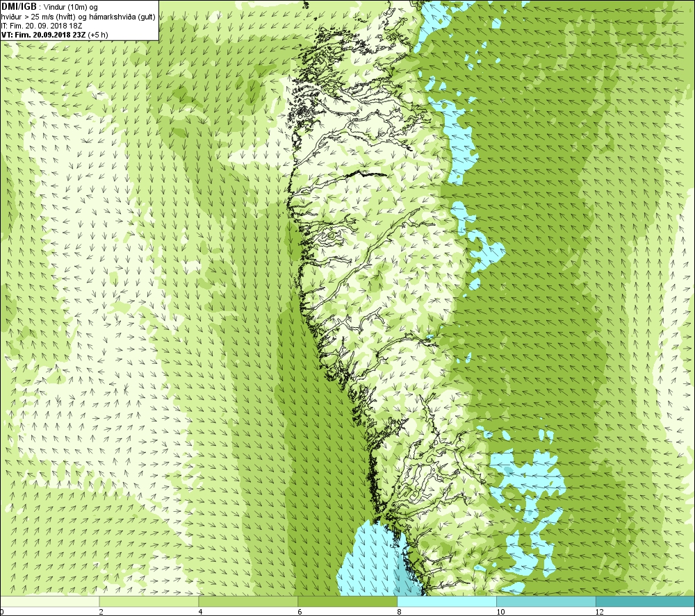Click the light cyan color bar segment between 8 and 10
This screenshot has height=616, width=695.
[x=447, y=601]
